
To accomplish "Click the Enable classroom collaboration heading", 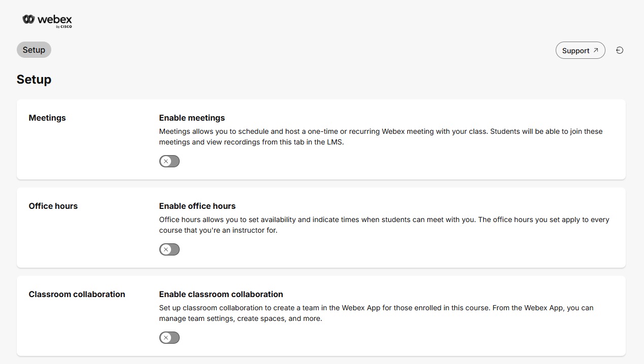I will 221,294.
